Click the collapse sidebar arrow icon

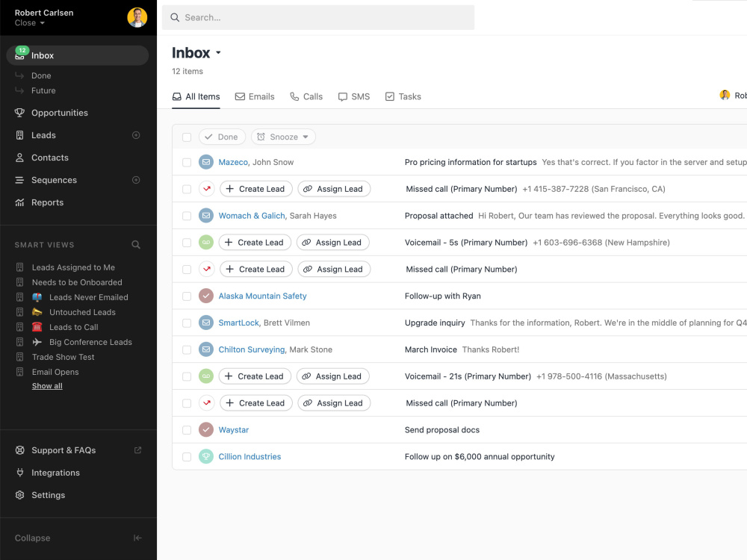pyautogui.click(x=137, y=538)
